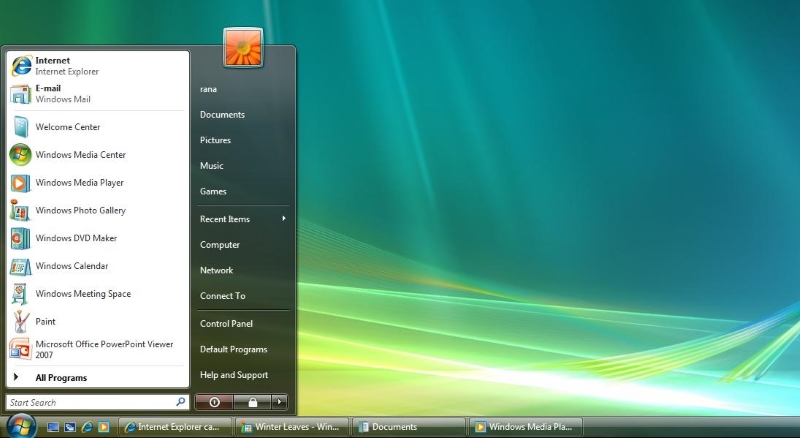The height and width of the screenshot is (438, 800).
Task: Switch to Winter Leaves taskbar window
Action: point(292,427)
